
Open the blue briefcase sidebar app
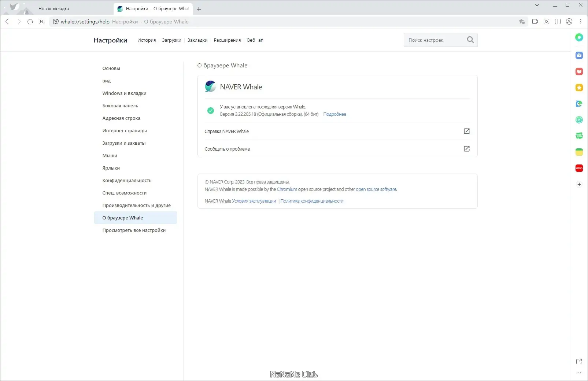579,55
